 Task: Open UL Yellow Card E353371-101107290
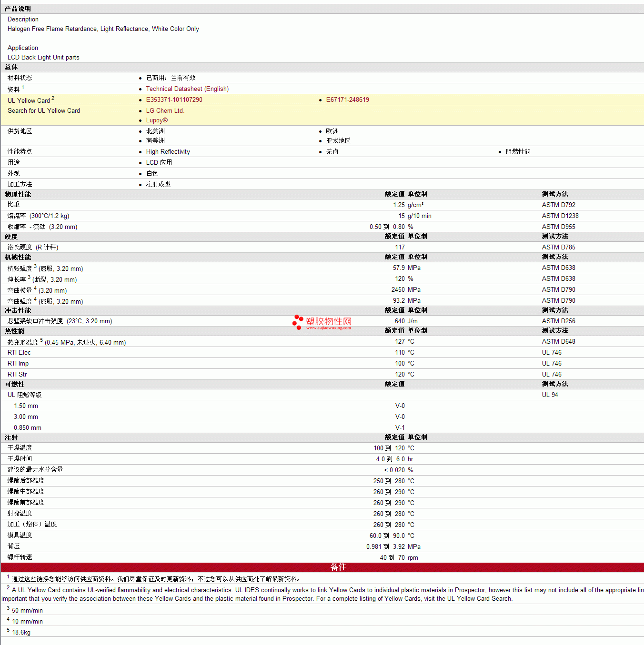point(174,99)
